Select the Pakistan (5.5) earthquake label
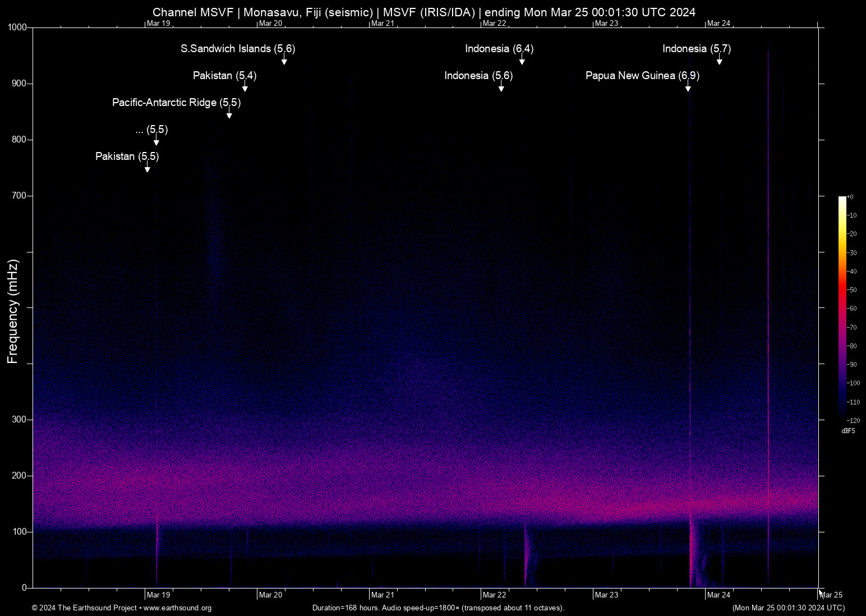The image size is (866, 616). (x=127, y=157)
